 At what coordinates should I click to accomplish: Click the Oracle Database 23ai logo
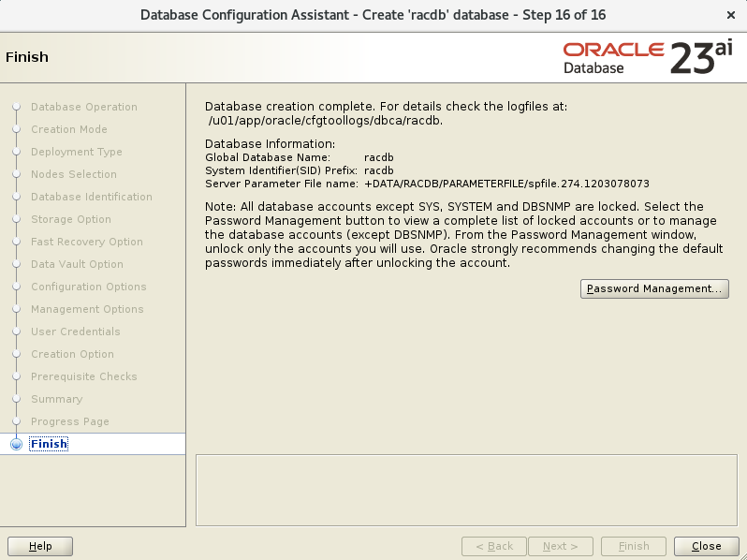click(x=648, y=58)
